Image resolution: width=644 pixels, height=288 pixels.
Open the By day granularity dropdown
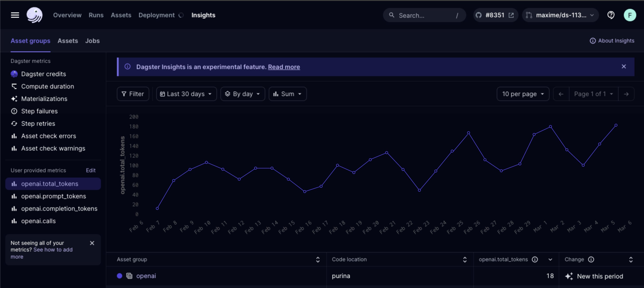(242, 94)
